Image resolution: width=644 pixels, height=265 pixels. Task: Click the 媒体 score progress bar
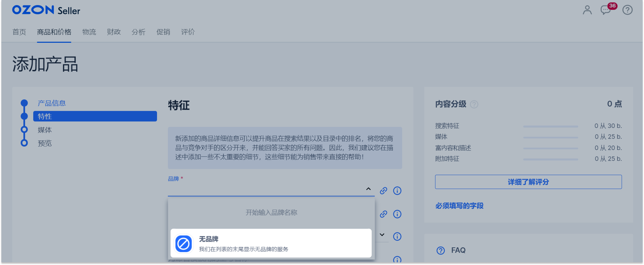(x=551, y=137)
